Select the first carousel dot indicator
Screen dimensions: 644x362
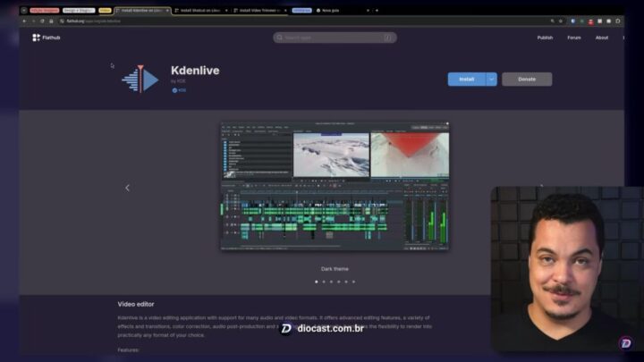point(316,282)
